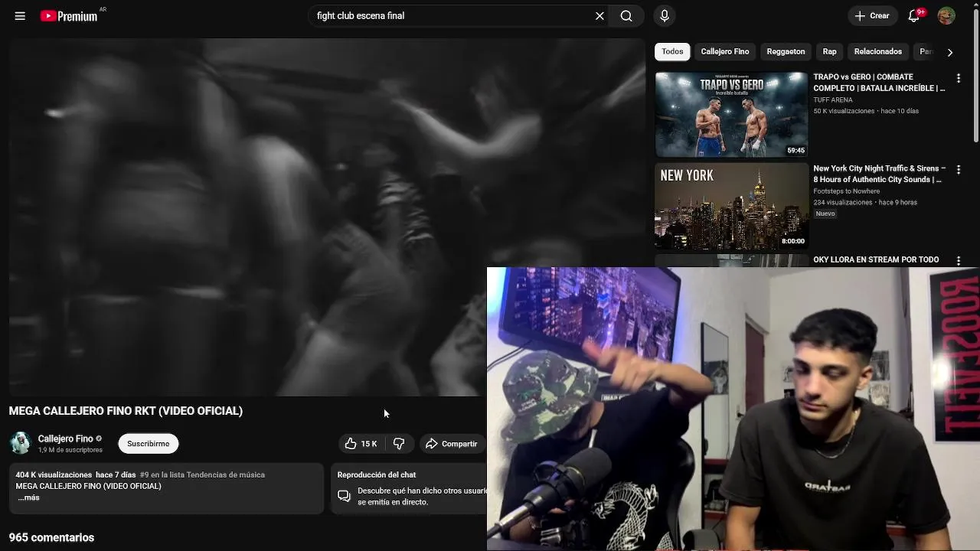Screen dimensions: 980x551
Task: Click the Nuevo badge
Action: coord(825,214)
